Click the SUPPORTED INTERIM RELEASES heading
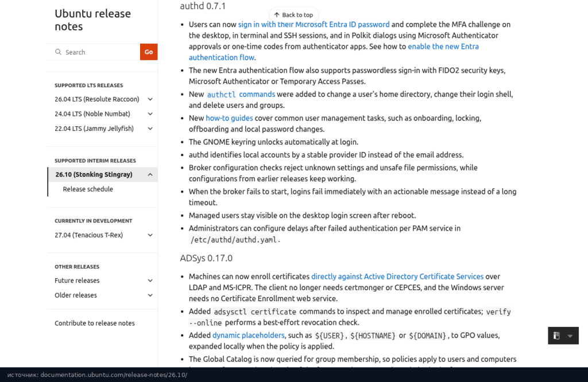588x382 pixels. tap(95, 161)
